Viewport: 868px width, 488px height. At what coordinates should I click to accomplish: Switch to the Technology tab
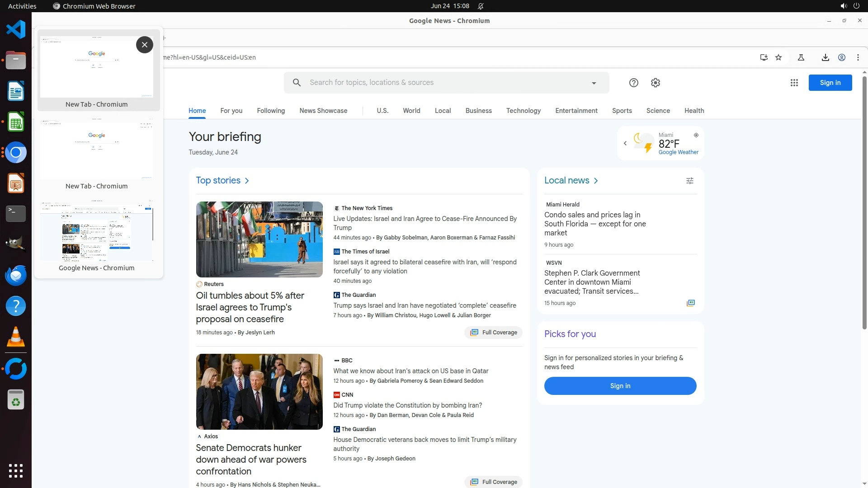coord(523,111)
